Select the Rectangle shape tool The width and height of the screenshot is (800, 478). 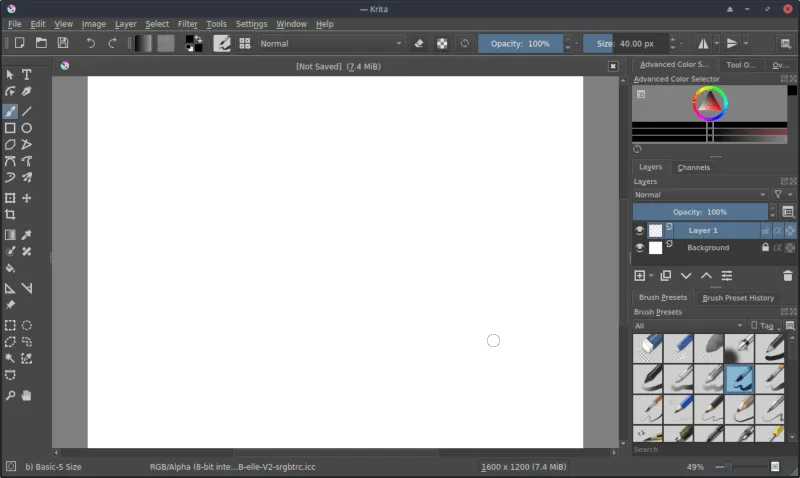10,128
